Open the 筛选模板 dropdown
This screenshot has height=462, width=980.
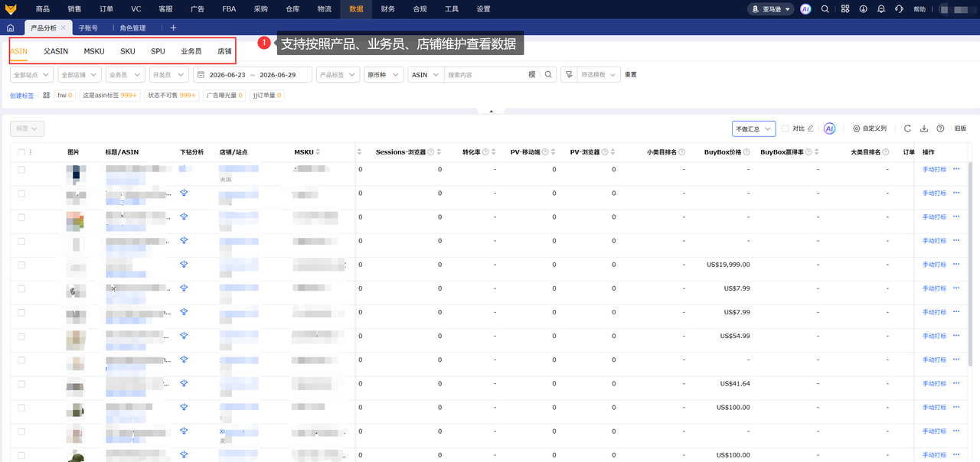[598, 75]
